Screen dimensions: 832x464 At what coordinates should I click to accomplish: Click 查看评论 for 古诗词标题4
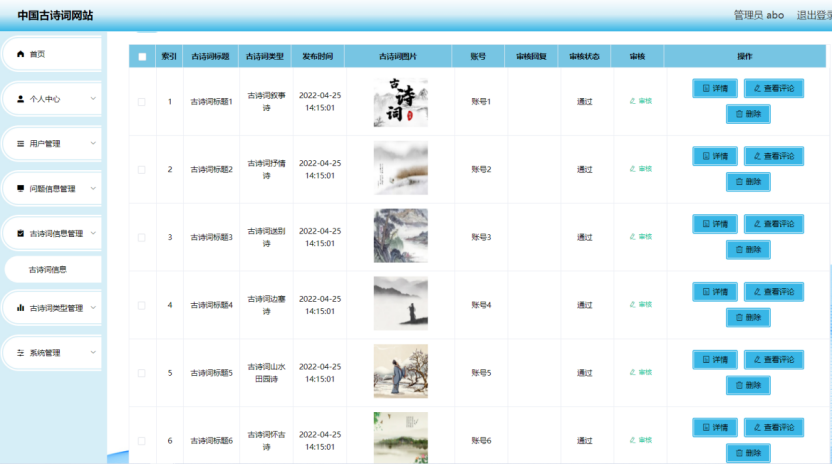774,291
